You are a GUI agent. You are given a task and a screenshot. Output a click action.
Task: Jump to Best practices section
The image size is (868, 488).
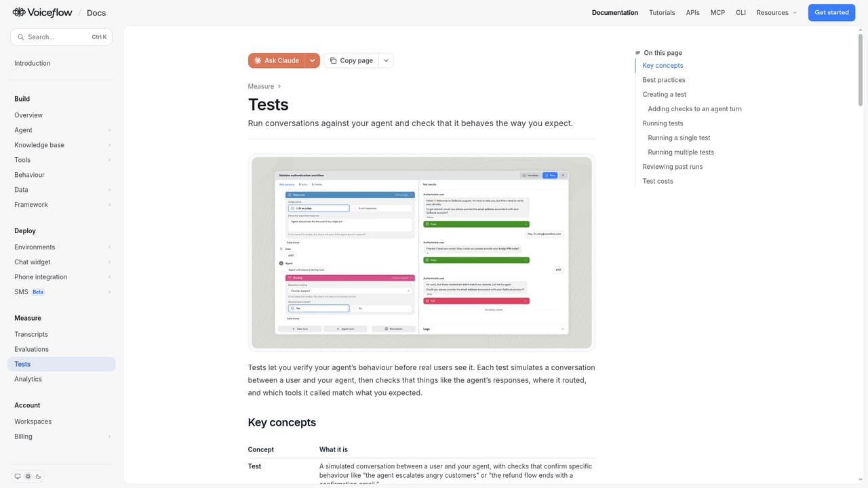coord(664,80)
